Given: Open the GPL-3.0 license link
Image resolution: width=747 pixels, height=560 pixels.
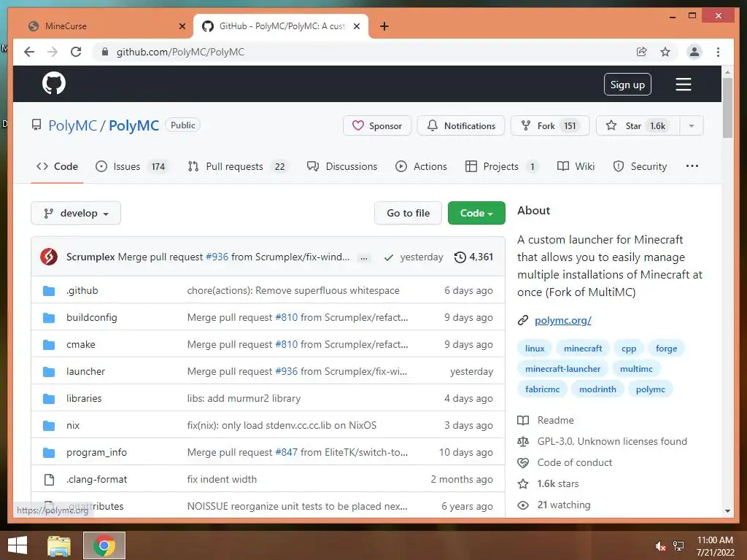Looking at the screenshot, I should click(x=612, y=441).
